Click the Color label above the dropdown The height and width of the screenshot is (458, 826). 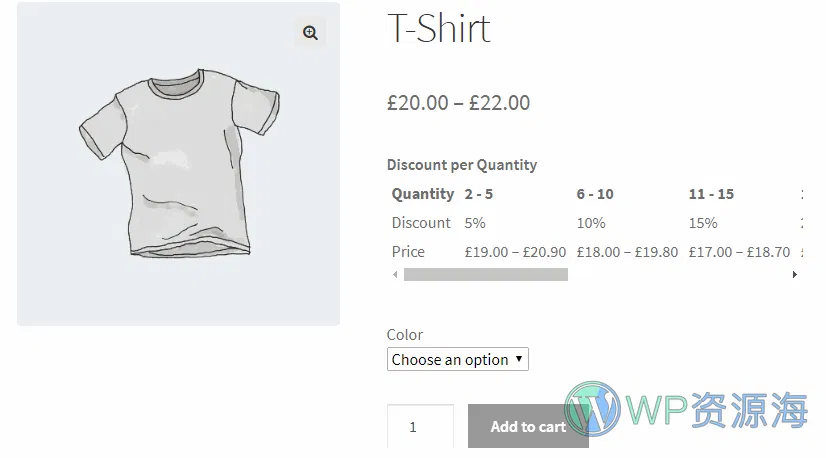click(x=405, y=335)
